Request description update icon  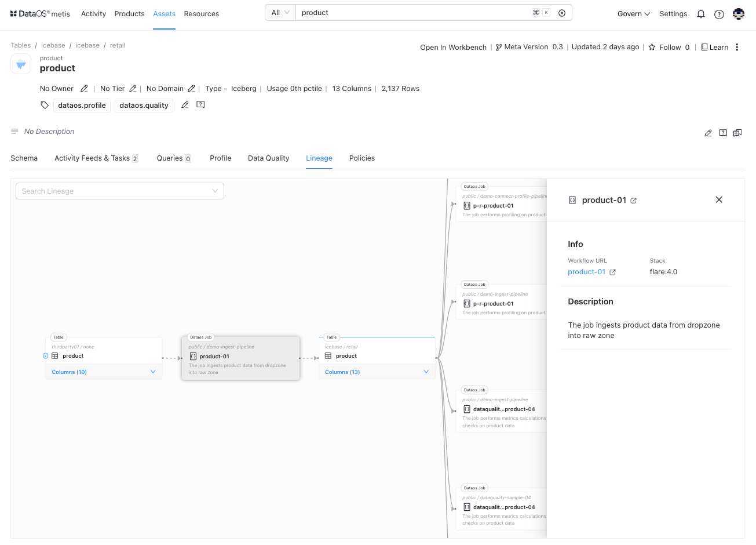coord(723,133)
